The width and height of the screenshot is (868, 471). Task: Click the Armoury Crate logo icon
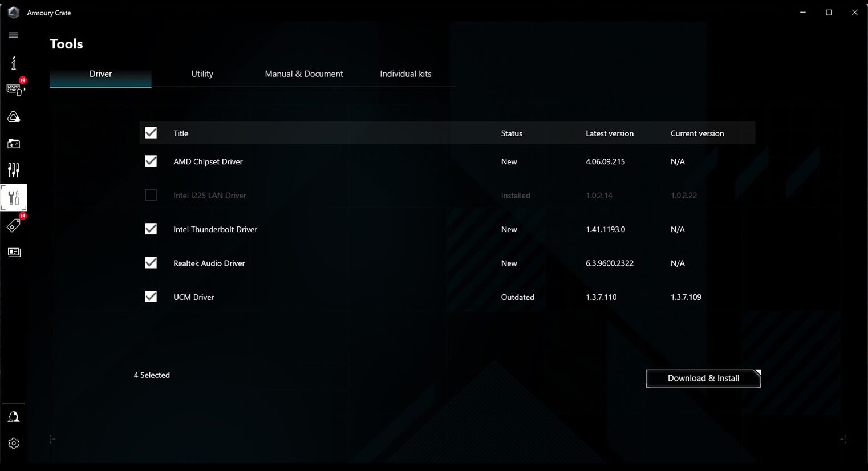14,13
